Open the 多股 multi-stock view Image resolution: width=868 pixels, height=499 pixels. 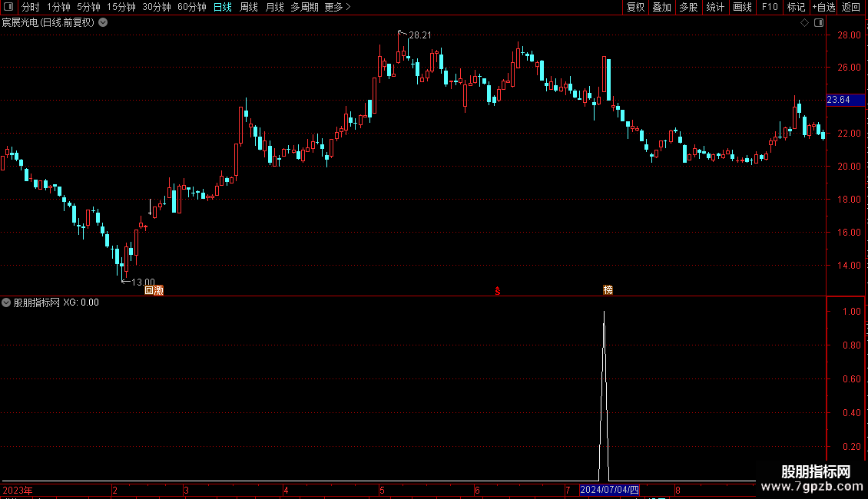tap(689, 7)
